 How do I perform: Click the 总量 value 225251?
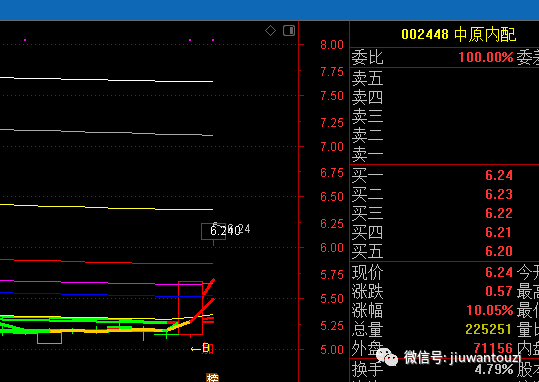point(488,329)
